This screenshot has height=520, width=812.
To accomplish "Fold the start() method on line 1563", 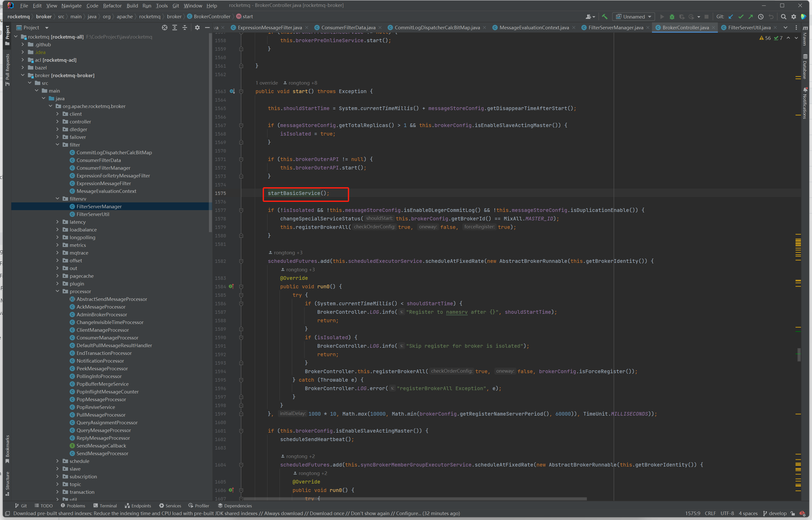I will [241, 91].
